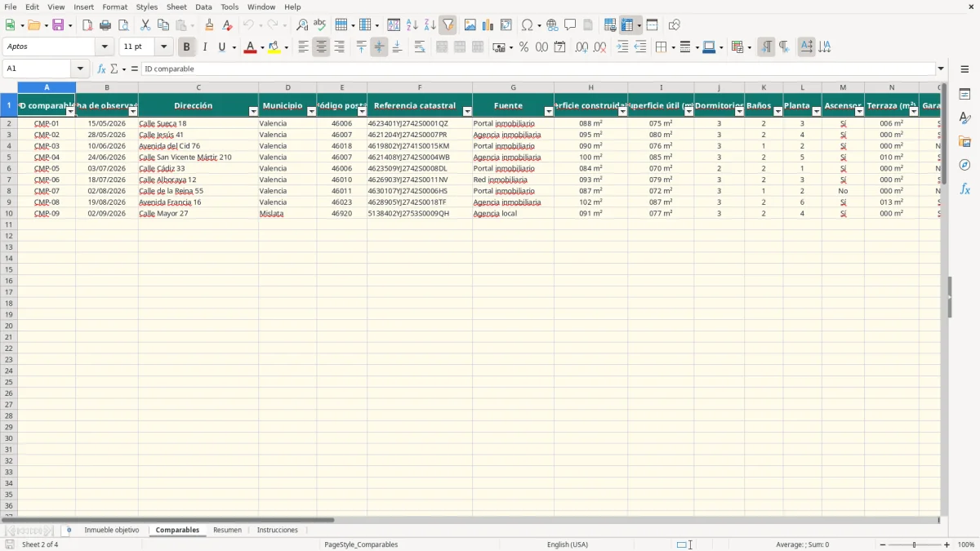Click the Add decimal place icon
The image size is (980, 551).
(x=581, y=47)
